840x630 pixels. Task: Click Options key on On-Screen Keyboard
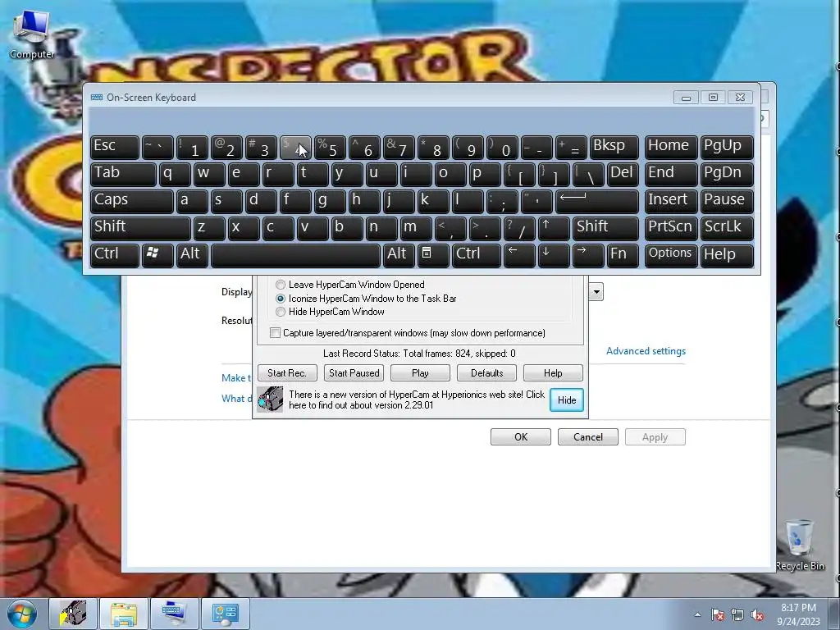coord(671,255)
